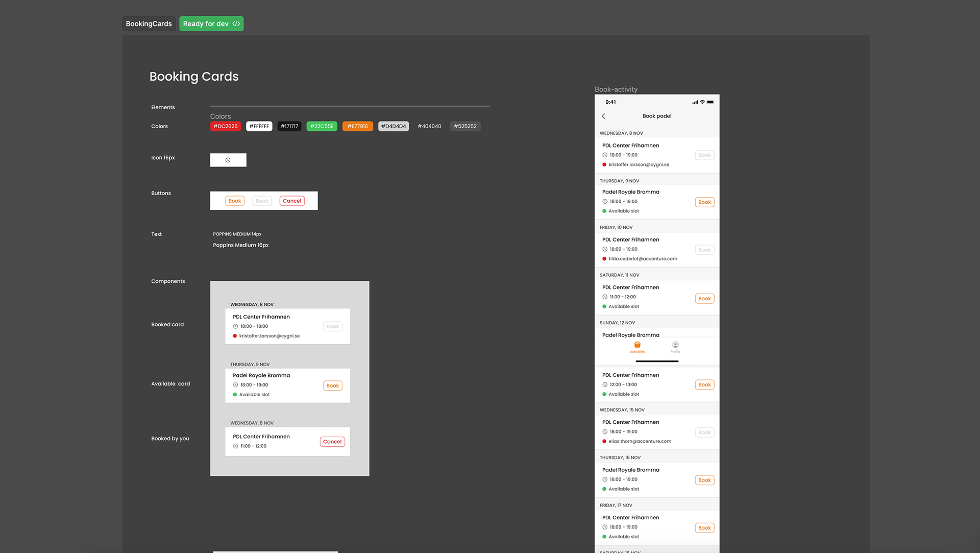This screenshot has width=980, height=553.
Task: Select the #DC2626 red color swatch
Action: [225, 127]
